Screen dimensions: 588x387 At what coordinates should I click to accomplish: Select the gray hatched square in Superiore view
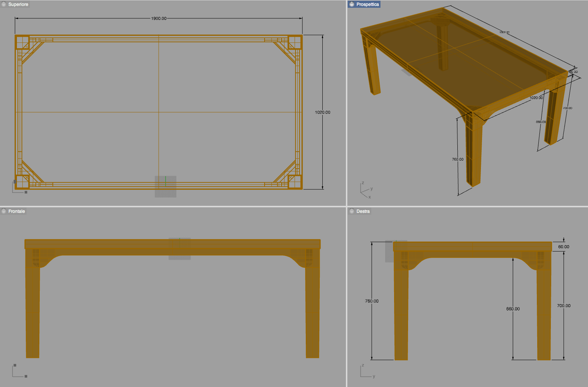pyautogui.click(x=166, y=187)
